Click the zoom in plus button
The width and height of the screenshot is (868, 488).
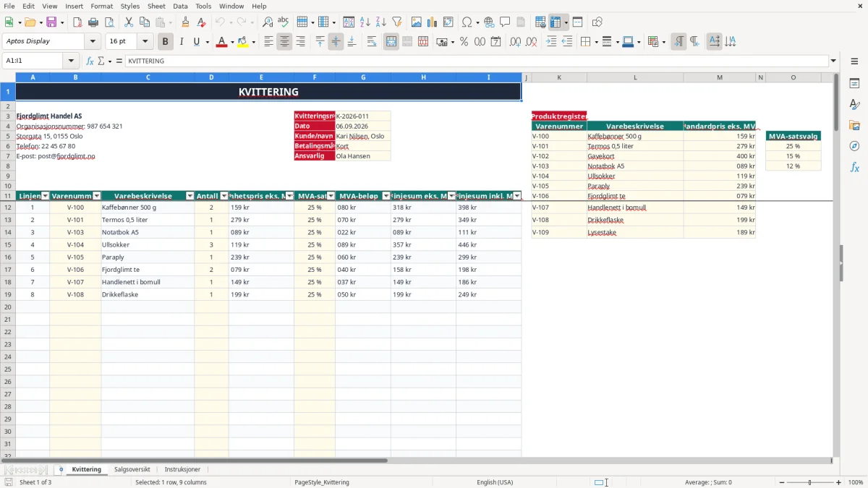pos(839,482)
